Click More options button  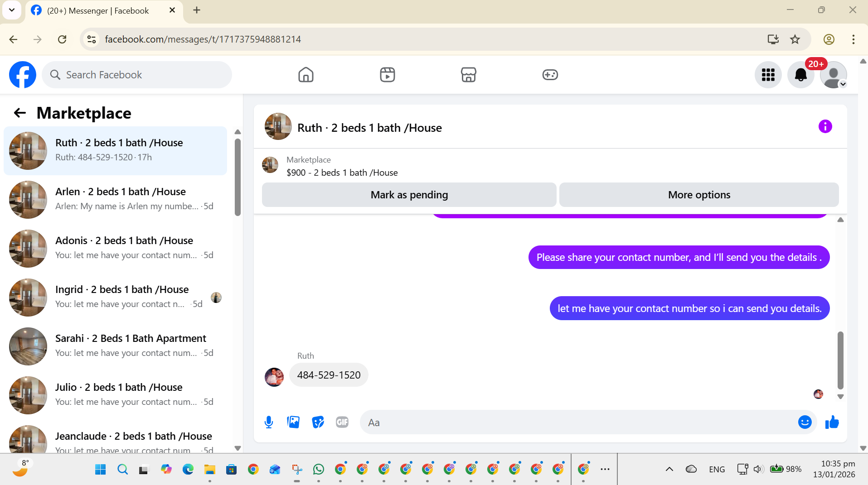[699, 195]
